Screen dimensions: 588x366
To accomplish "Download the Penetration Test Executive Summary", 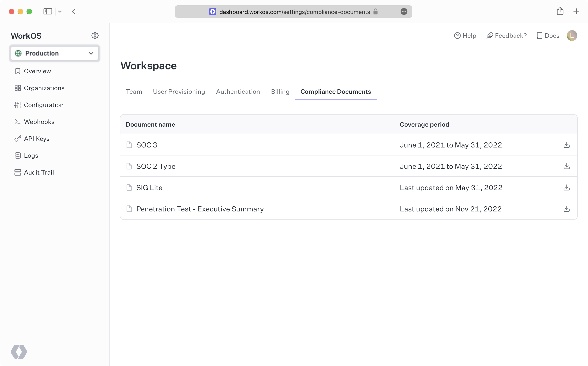I will click(x=566, y=209).
